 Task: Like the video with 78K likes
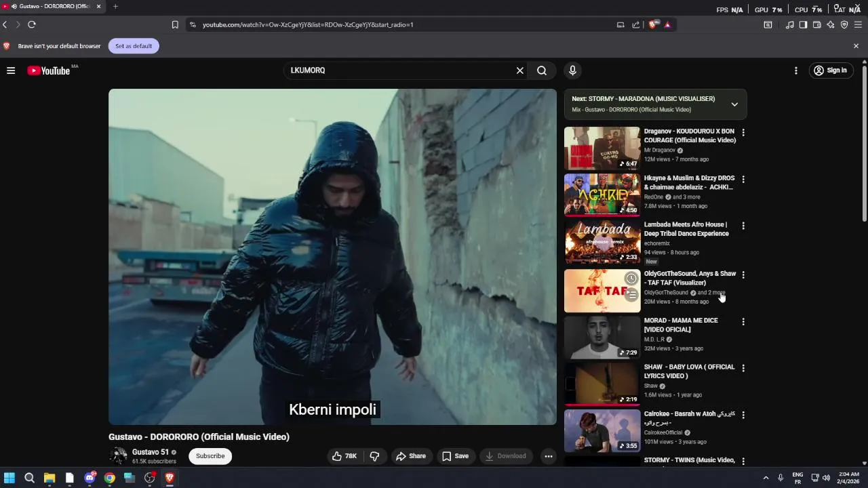(344, 456)
